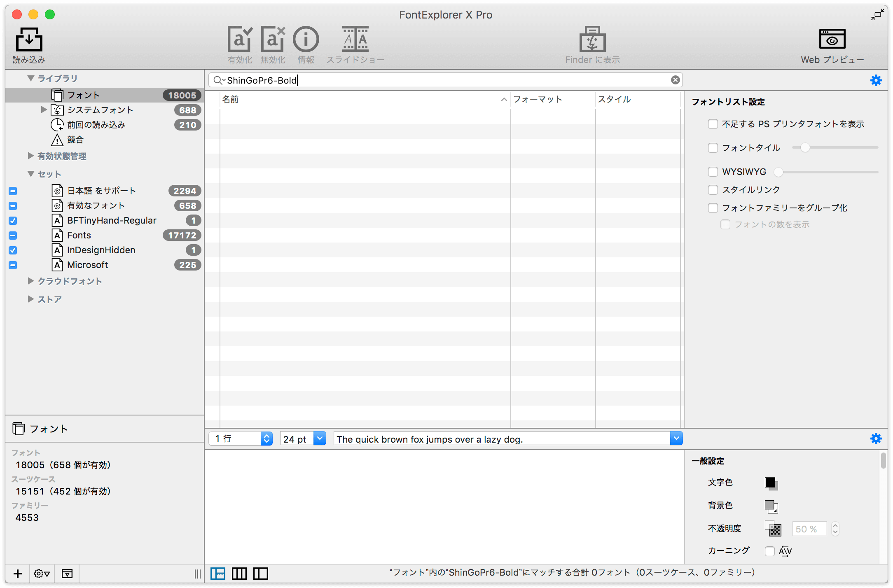The width and height of the screenshot is (893, 588).
Task: Select the Fonts set in the sidebar
Action: point(105,235)
